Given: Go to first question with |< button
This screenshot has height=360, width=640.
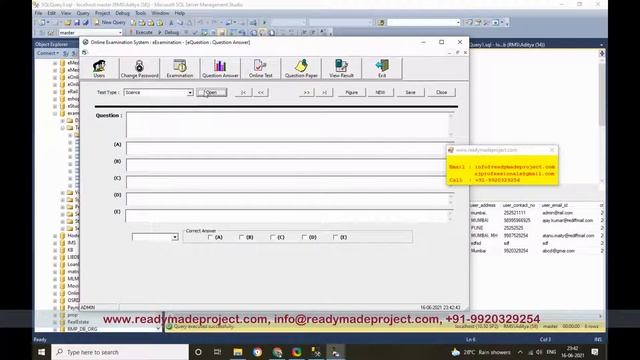Looking at the screenshot, I should coord(243,93).
